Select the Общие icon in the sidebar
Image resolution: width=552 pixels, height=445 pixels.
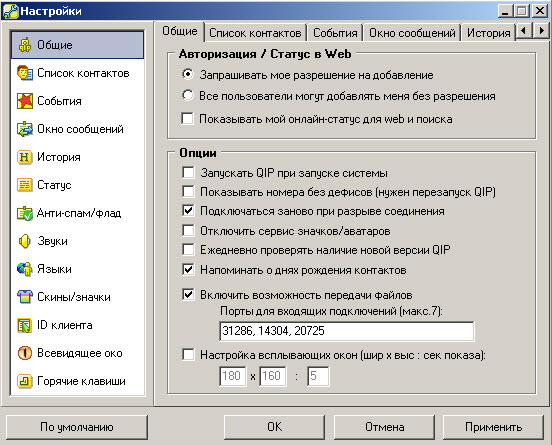tap(25, 45)
